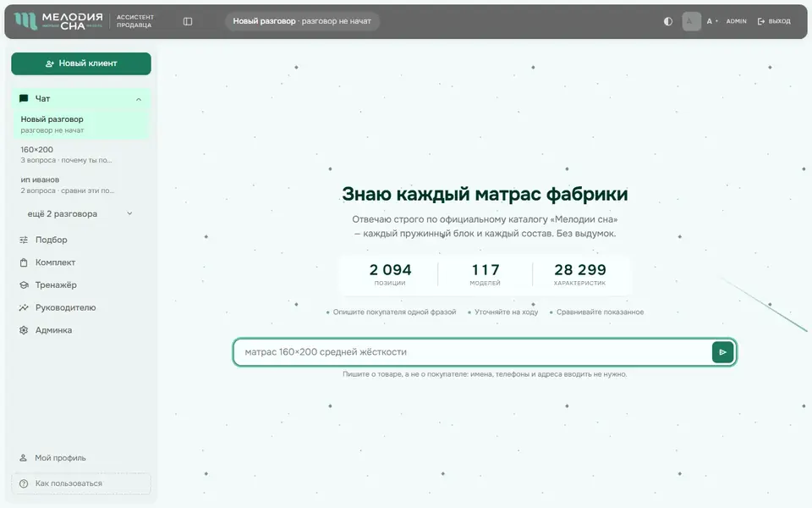This screenshot has height=508, width=812.
Task: Toggle the sidebar panel icon
Action: coord(188,21)
